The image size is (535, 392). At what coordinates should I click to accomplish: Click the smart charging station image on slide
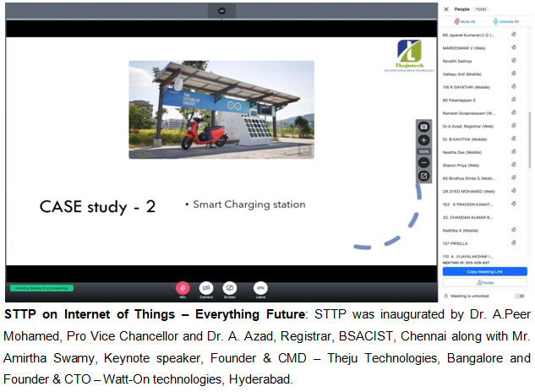(x=221, y=109)
